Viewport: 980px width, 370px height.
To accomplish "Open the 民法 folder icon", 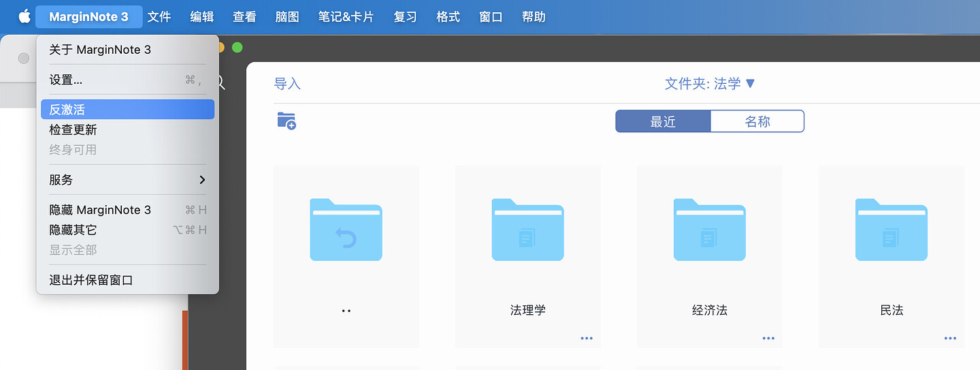I will 892,230.
